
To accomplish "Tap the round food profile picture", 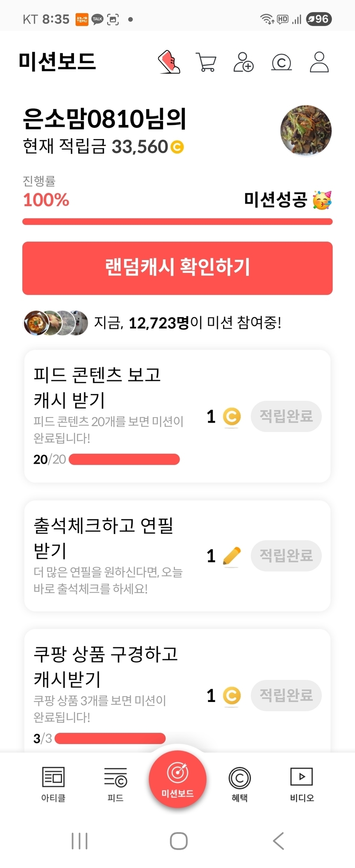I will point(306,130).
